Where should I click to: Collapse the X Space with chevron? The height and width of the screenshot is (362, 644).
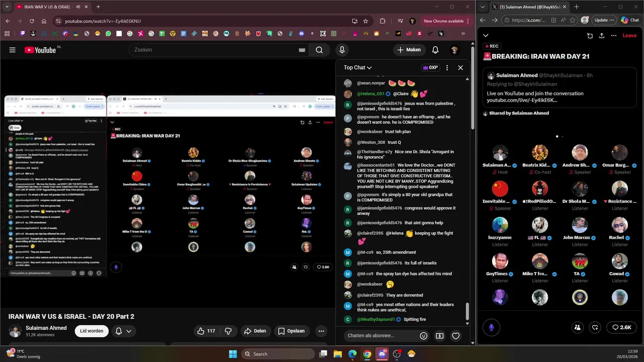[x=486, y=35]
